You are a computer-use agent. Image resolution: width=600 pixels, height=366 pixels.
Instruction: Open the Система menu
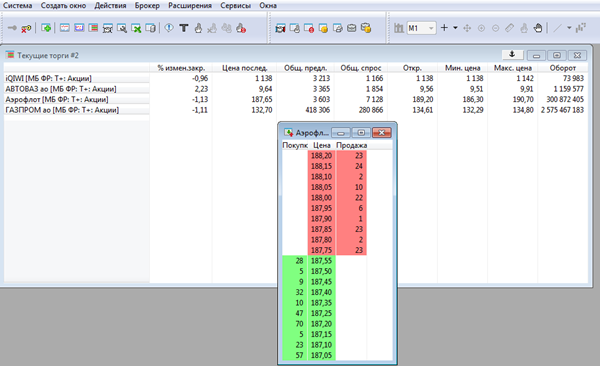18,5
